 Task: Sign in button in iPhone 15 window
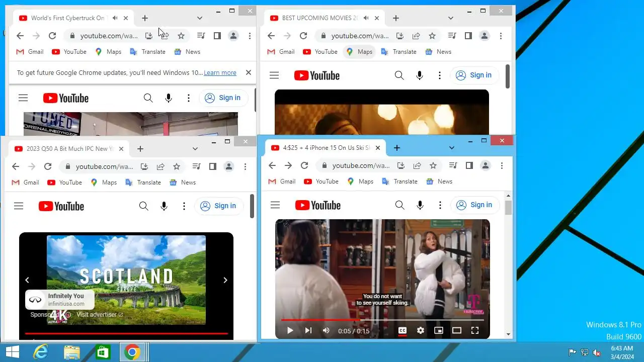[475, 205]
